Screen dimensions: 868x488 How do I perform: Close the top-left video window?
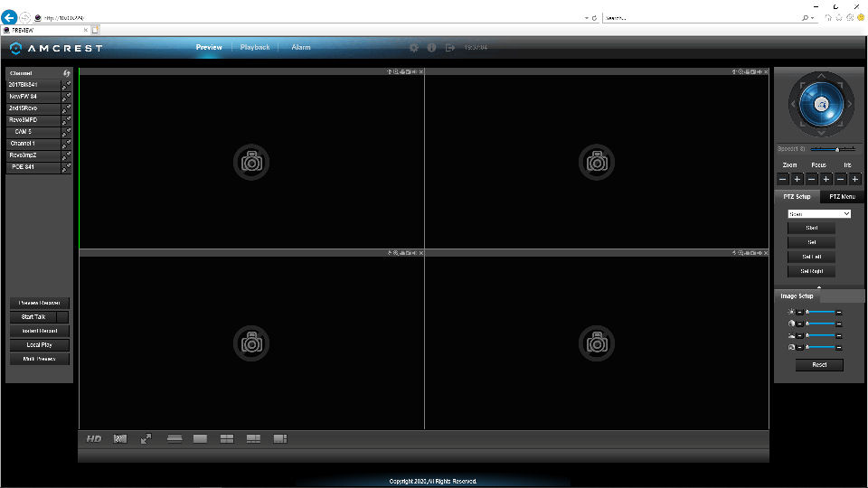pos(421,72)
